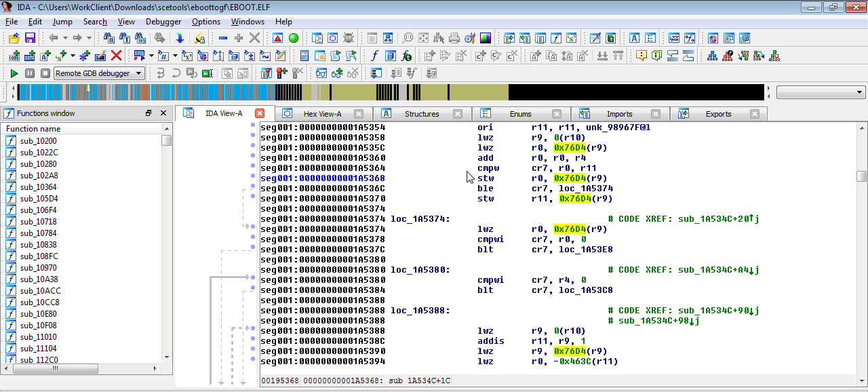Open the color palette icon
Image resolution: width=868 pixels, height=392 pixels.
pos(486,38)
